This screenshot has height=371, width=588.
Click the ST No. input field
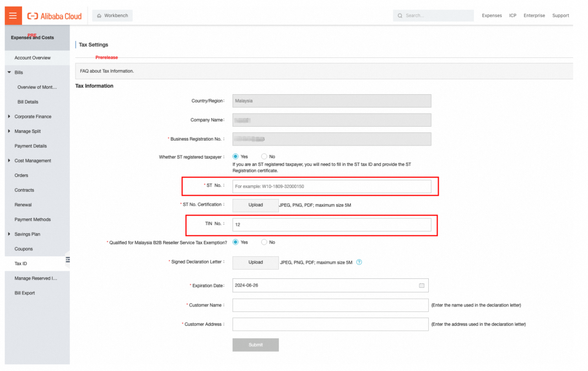pyautogui.click(x=332, y=186)
